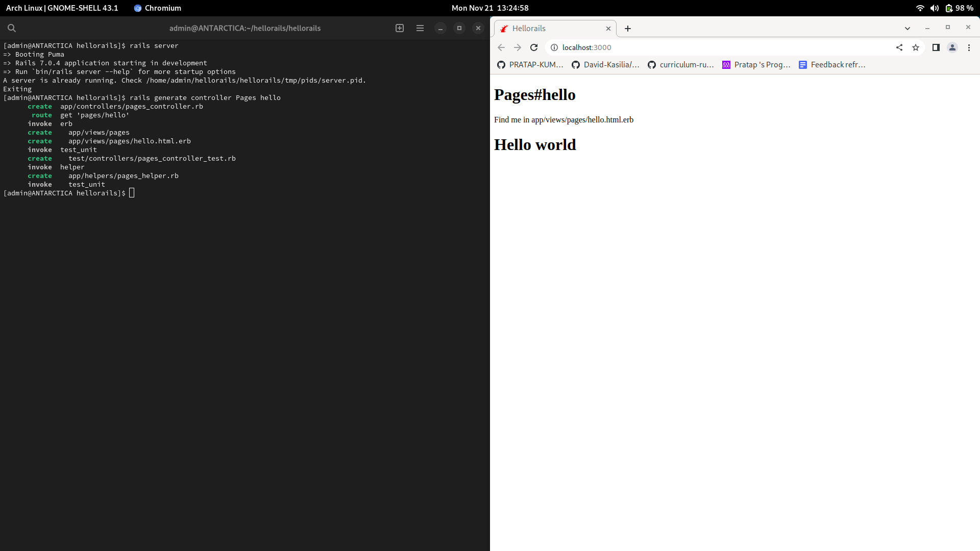The width and height of the screenshot is (980, 551).
Task: View site information for localhost:3000
Action: pyautogui.click(x=554, y=47)
